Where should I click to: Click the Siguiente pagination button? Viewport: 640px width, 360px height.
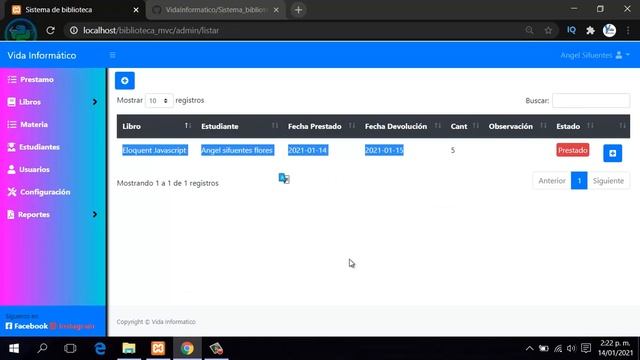point(608,180)
